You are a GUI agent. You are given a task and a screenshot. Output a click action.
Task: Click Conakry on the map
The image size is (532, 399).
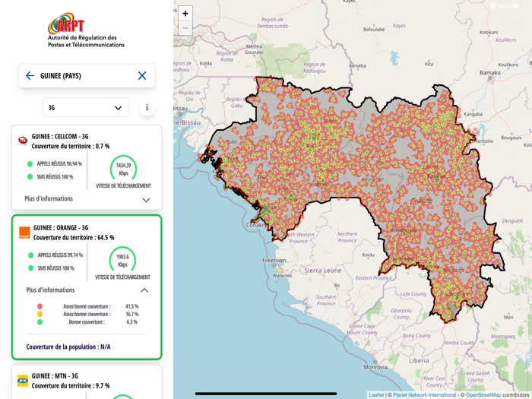click(x=255, y=225)
